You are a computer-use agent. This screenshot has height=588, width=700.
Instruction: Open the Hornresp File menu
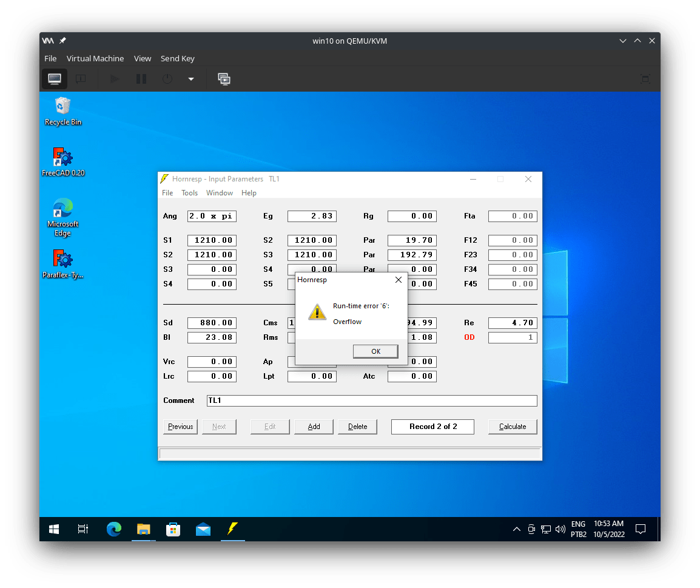(167, 193)
